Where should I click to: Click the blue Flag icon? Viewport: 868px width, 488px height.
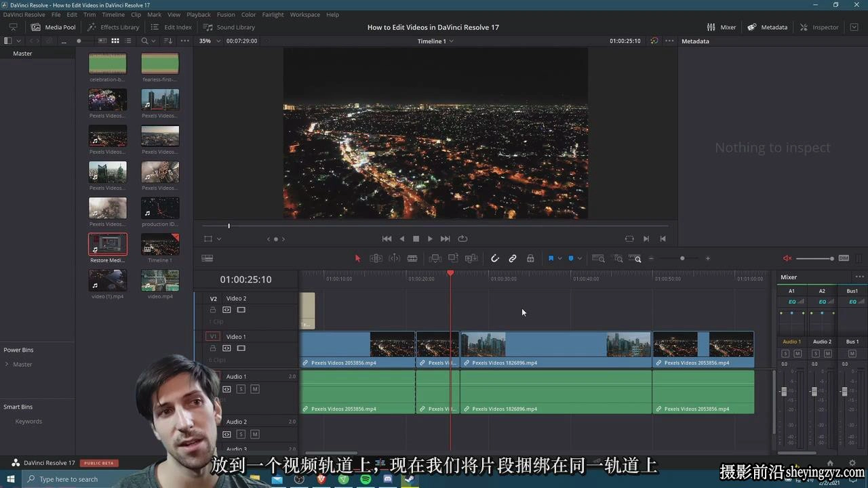tap(551, 258)
